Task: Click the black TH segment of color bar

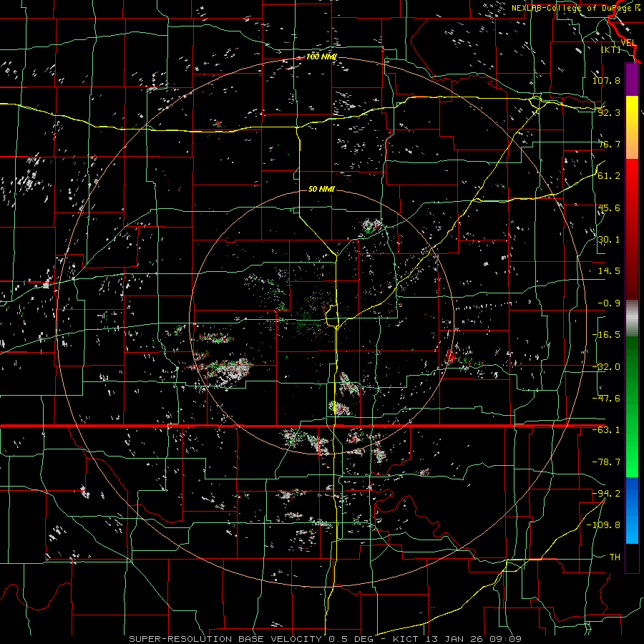Action: click(632, 557)
